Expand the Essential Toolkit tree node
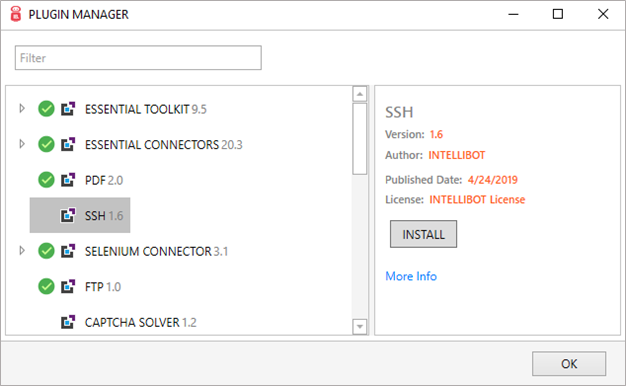Viewport: 626px width, 386px height. [x=22, y=108]
